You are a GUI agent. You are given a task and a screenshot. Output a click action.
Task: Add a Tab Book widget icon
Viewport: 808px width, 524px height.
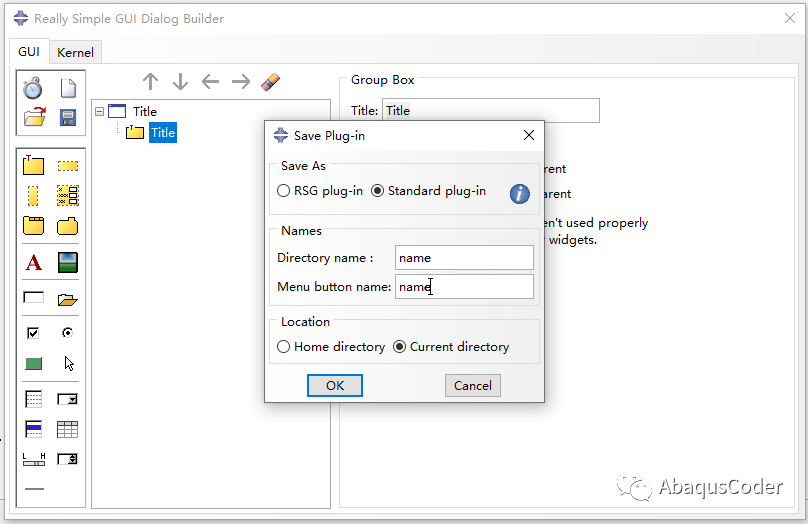pyautogui.click(x=33, y=226)
